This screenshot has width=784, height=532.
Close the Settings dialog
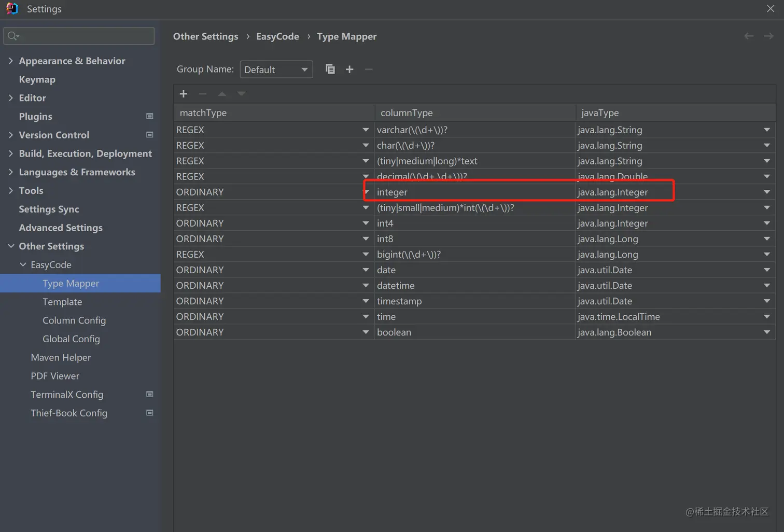pyautogui.click(x=771, y=8)
